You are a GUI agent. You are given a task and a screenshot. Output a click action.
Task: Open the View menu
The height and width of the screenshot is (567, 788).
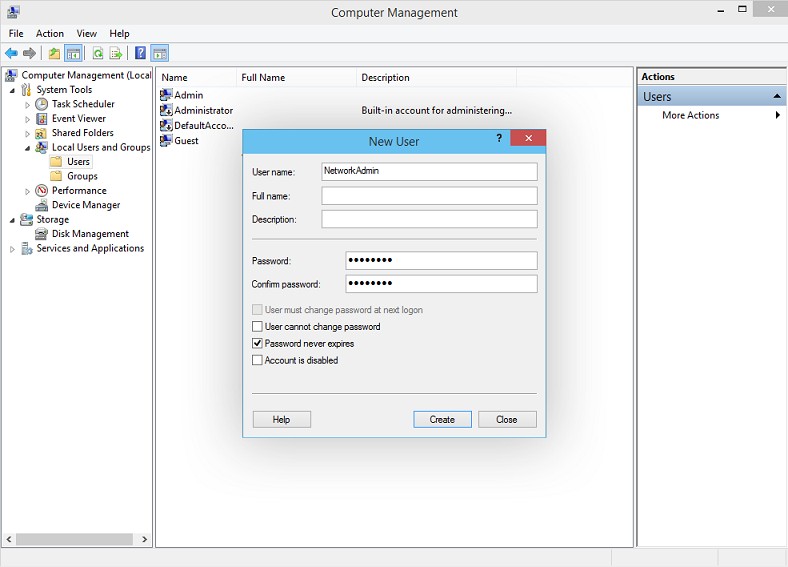click(x=87, y=33)
